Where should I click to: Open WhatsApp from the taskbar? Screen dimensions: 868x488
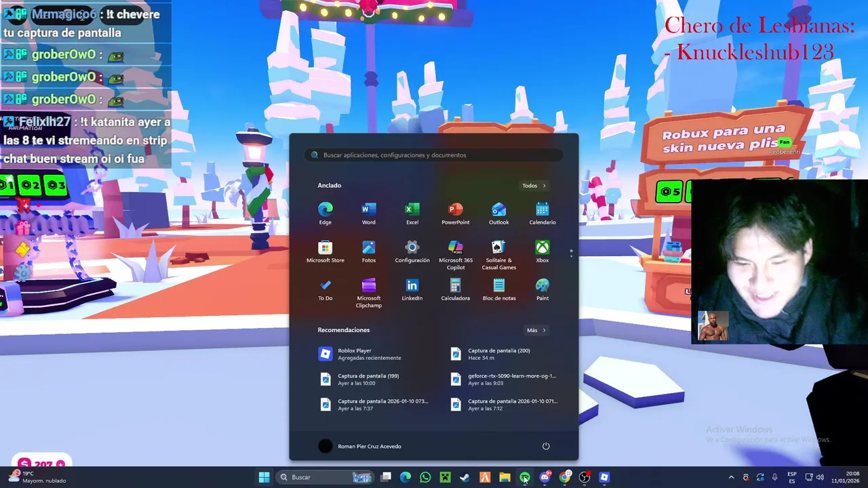(425, 477)
